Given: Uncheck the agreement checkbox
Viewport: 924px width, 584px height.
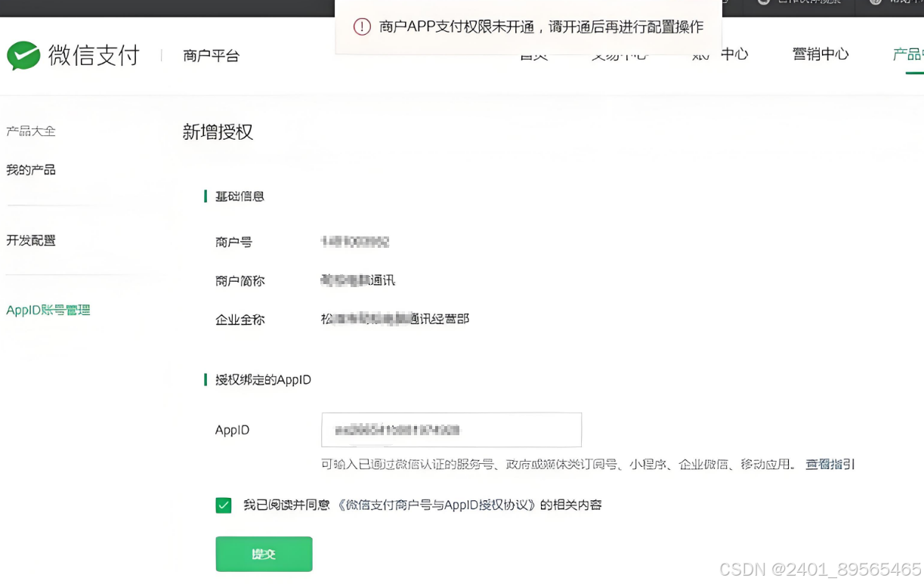Looking at the screenshot, I should point(224,505).
